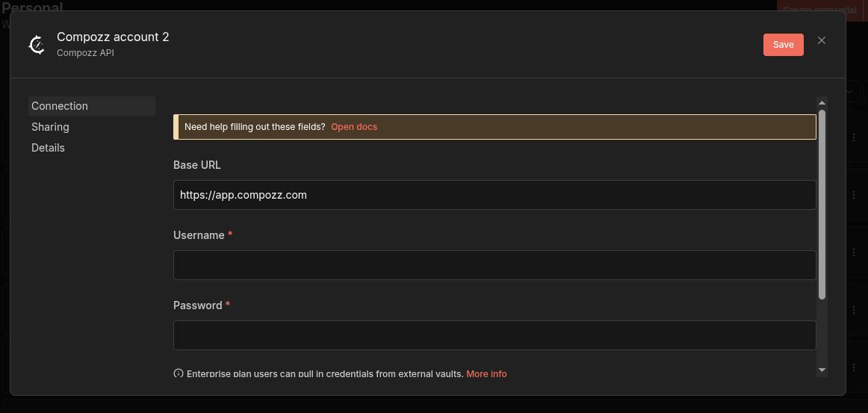Select the Password input box
This screenshot has width=868, height=413.
[x=494, y=335]
